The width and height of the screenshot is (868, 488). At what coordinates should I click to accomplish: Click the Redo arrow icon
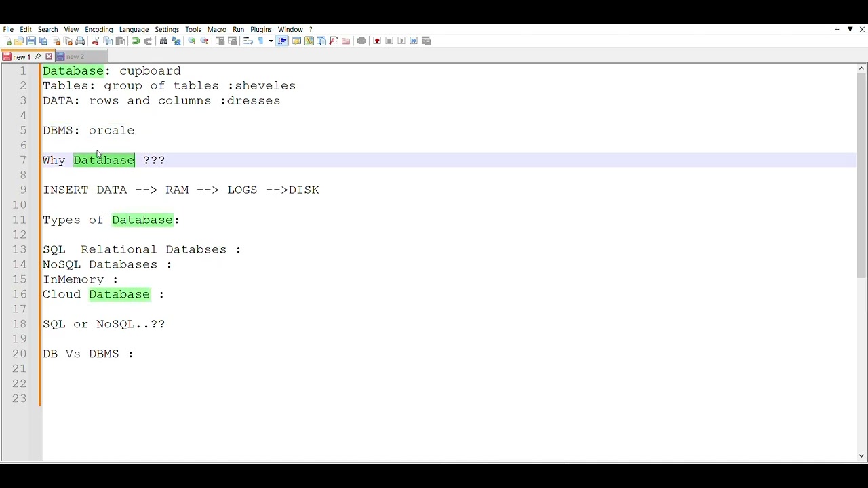click(148, 41)
